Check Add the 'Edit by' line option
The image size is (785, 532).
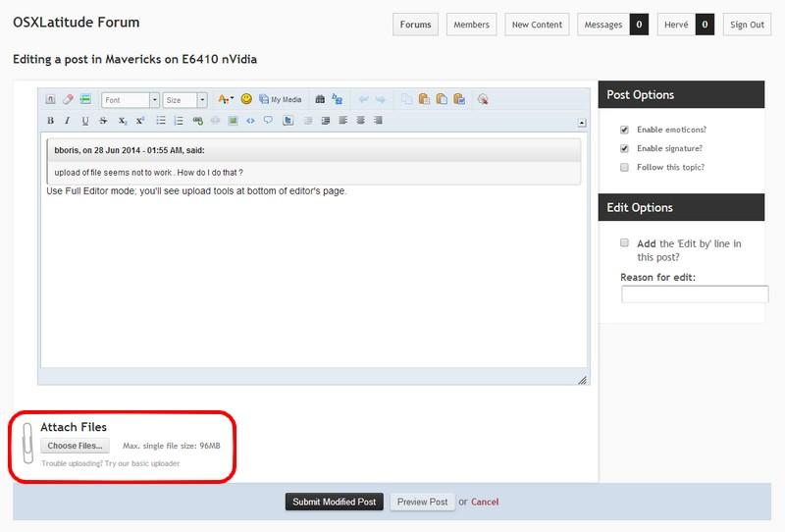pyautogui.click(x=624, y=243)
